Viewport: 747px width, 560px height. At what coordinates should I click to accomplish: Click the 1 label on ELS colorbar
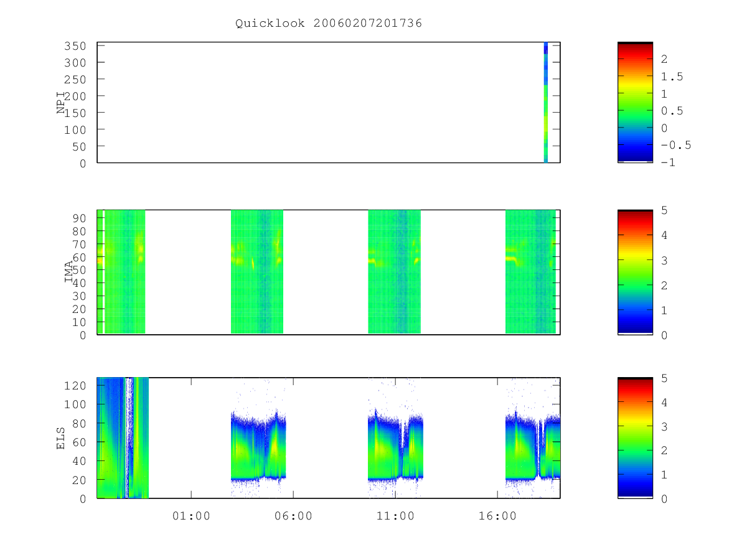click(665, 474)
